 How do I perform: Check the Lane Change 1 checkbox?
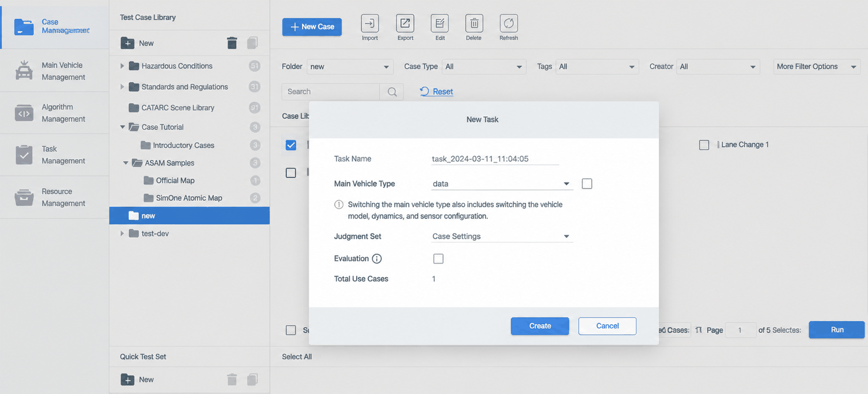tap(704, 144)
